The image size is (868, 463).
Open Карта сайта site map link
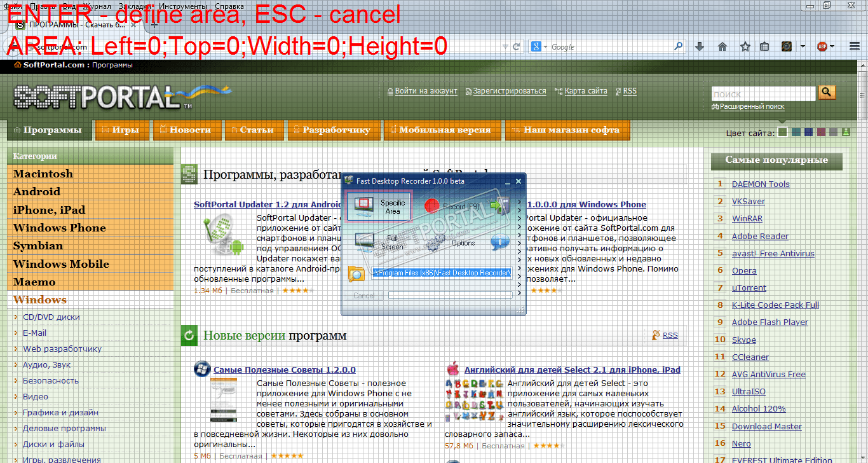pyautogui.click(x=586, y=91)
